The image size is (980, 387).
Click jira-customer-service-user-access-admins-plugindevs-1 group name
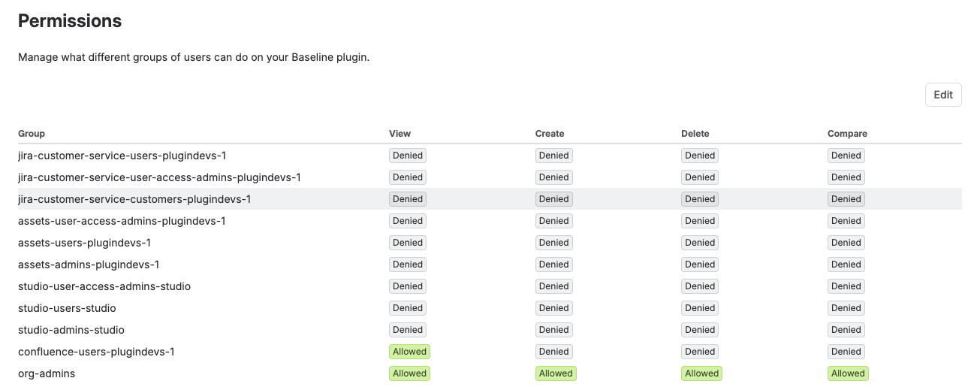point(159,177)
